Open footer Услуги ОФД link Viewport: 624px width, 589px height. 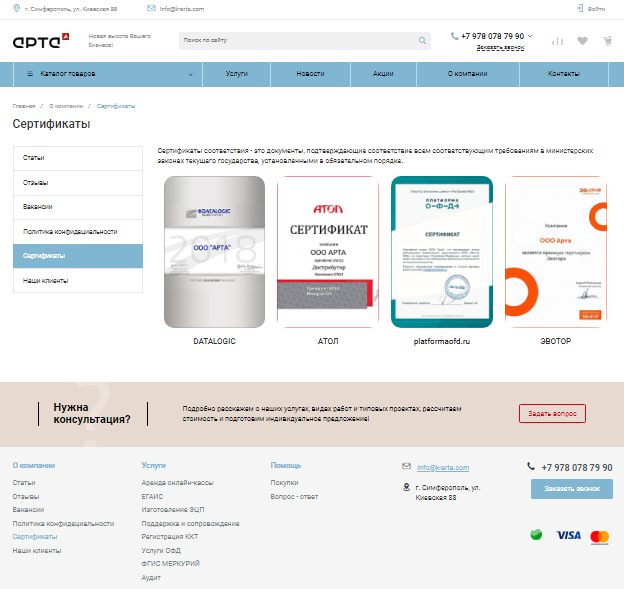(161, 551)
